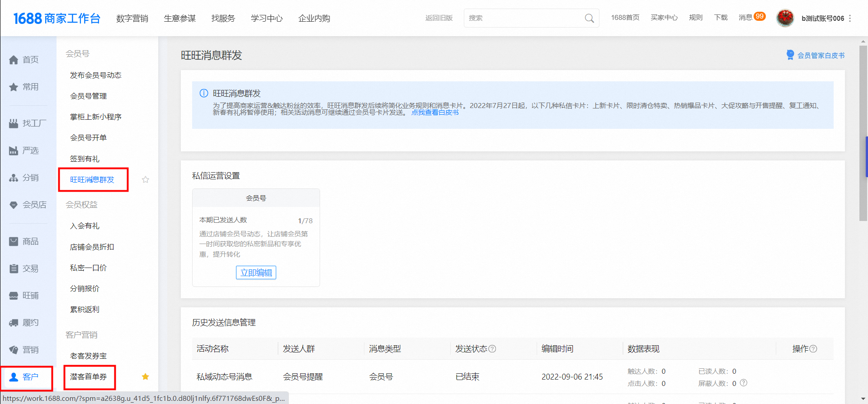Image resolution: width=868 pixels, height=404 pixels.
Task: Click the vertical page scrollbar
Action: click(x=863, y=136)
